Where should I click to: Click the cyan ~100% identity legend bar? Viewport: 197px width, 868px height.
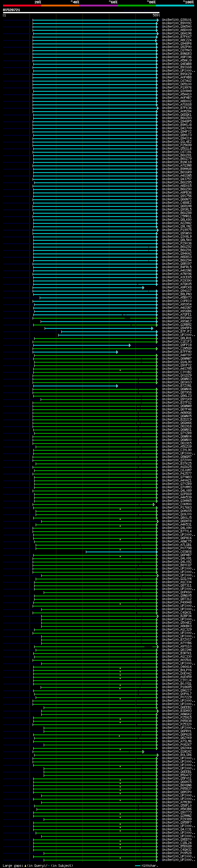point(175,6)
